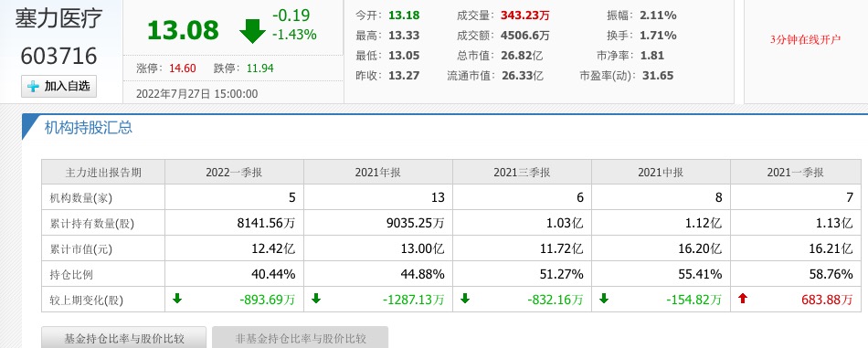This screenshot has height=348, width=868.
Task: Click the stock code 603716
Action: pos(58,56)
